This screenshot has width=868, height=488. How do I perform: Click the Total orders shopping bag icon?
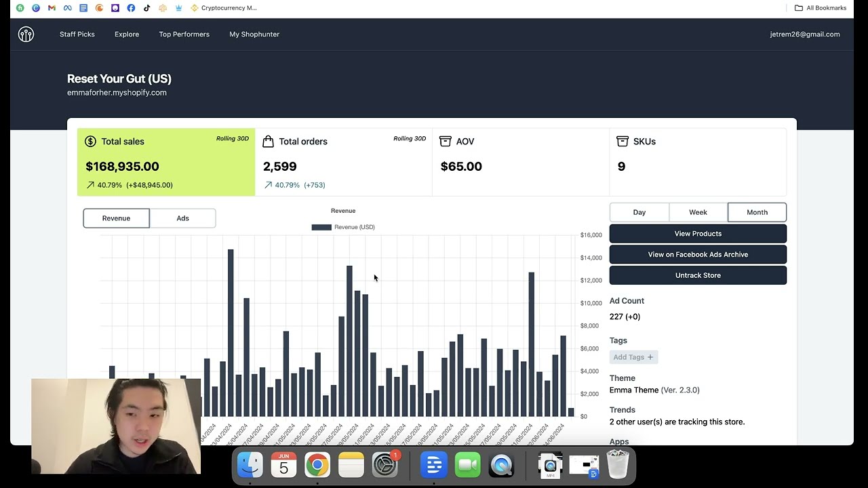pyautogui.click(x=268, y=141)
